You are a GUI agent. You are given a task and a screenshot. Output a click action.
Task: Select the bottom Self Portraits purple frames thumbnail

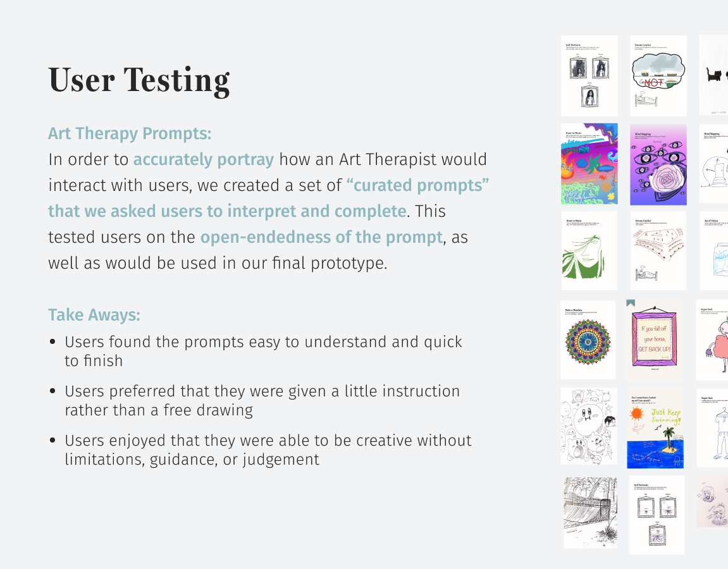click(x=657, y=515)
